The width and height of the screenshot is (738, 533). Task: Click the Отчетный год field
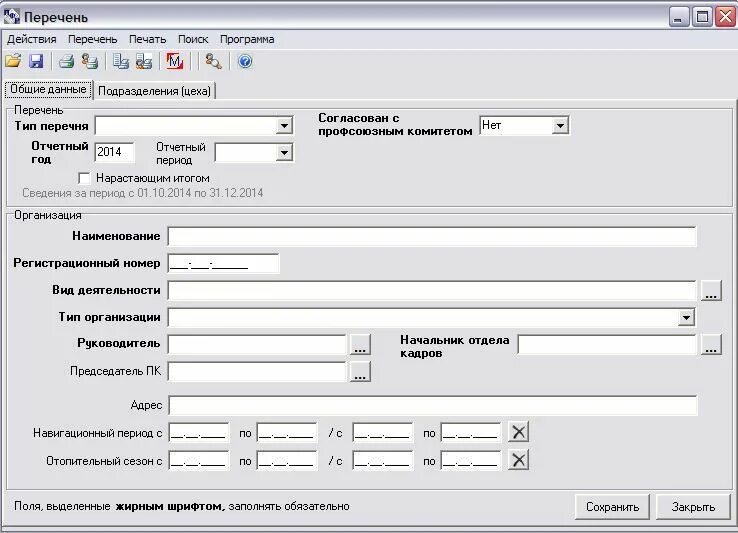coord(114,152)
